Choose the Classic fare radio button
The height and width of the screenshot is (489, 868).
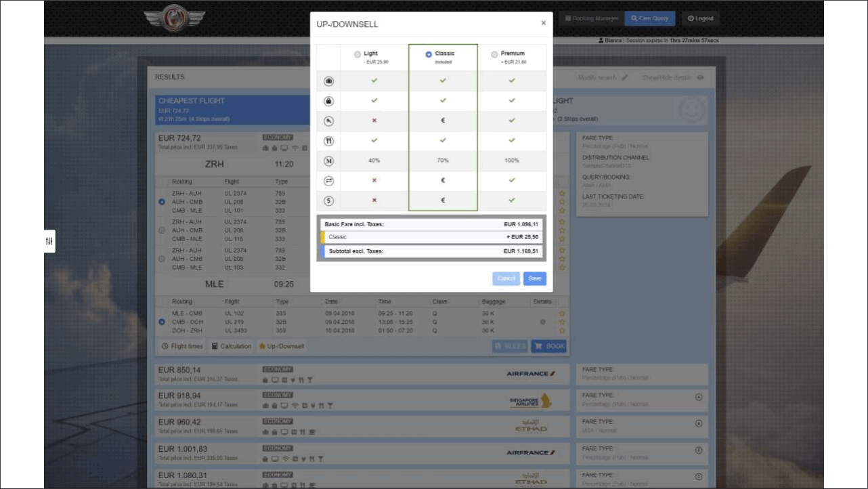(429, 54)
